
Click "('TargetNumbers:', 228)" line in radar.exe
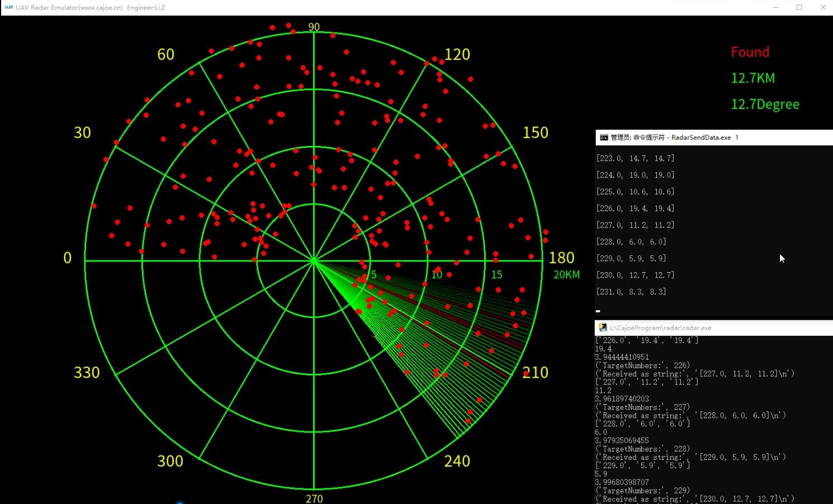(642, 449)
